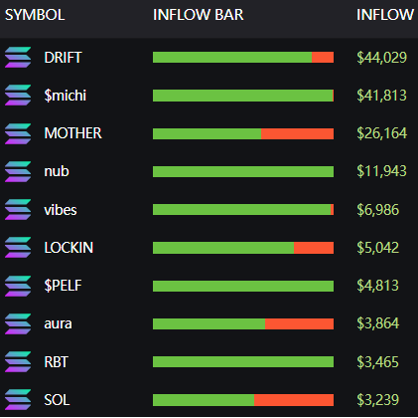
Task: Select the $4,813 inflow value
Action: (x=378, y=286)
